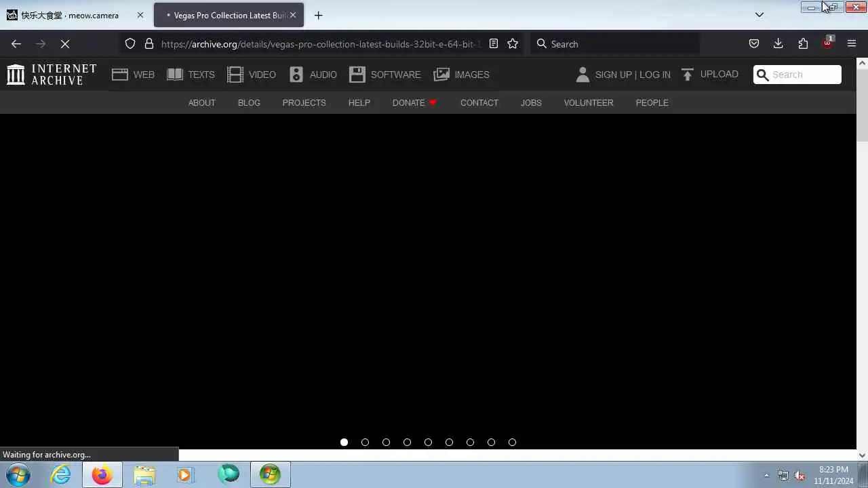Open the VOLUNTEER page
This screenshot has width=868, height=488.
click(x=589, y=103)
